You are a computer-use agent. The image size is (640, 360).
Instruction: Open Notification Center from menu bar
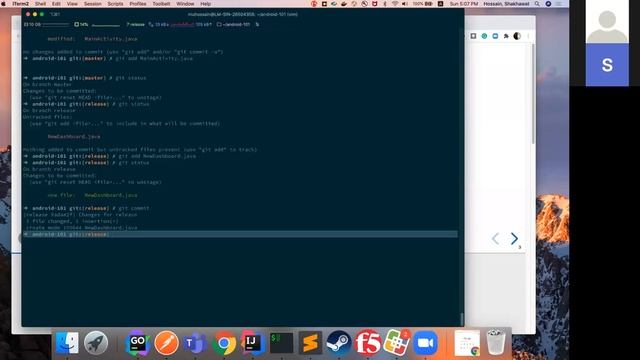click(559, 4)
